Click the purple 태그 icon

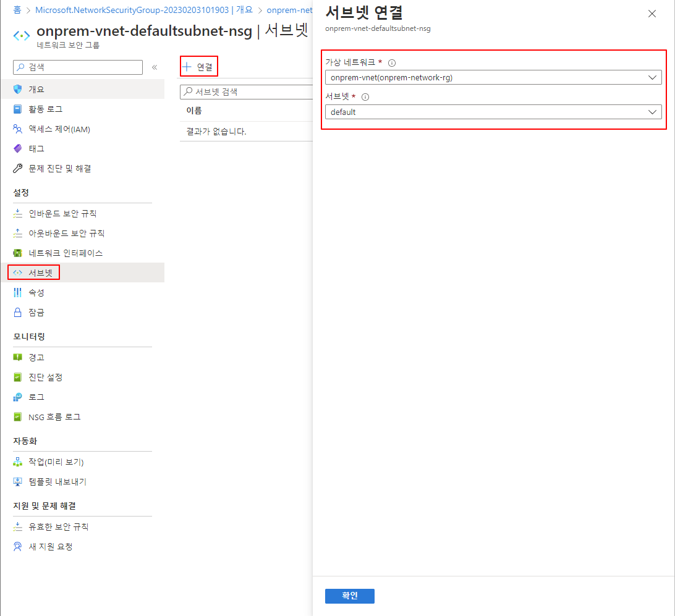18,148
